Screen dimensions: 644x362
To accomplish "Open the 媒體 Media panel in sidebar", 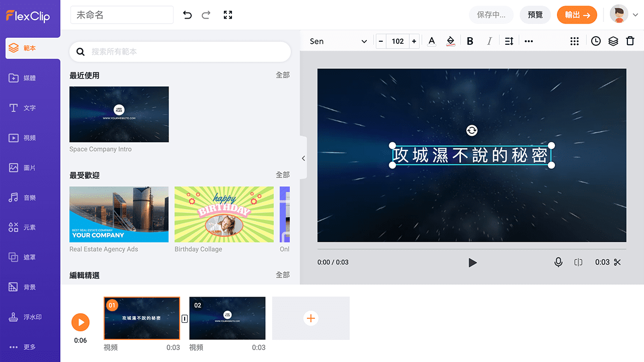I will [x=32, y=78].
